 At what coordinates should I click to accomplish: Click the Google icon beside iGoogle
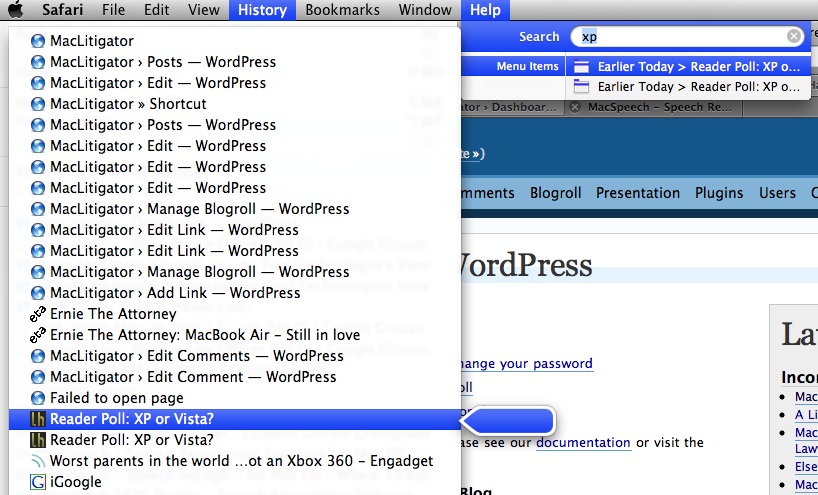click(38, 482)
